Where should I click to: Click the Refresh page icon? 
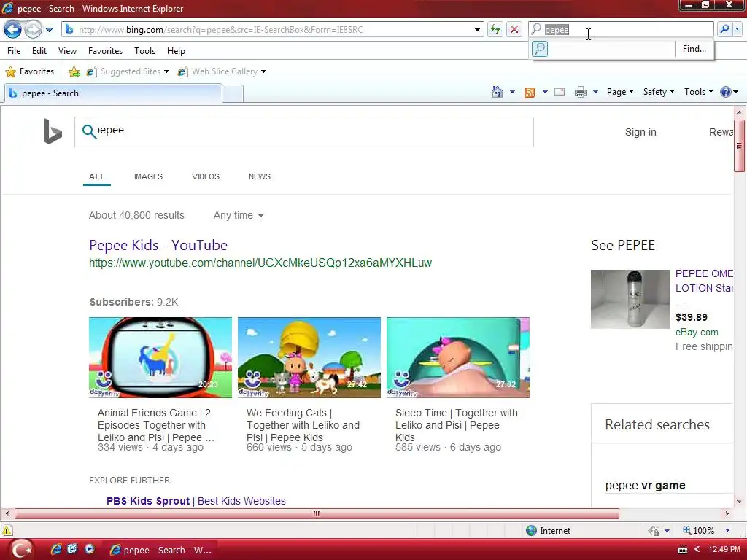pyautogui.click(x=495, y=29)
